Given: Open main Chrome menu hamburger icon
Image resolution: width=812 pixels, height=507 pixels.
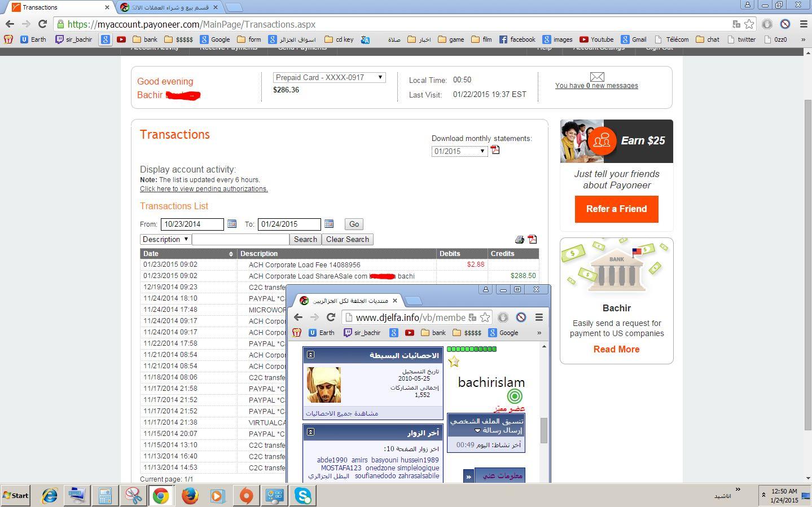Looking at the screenshot, I should 804,24.
